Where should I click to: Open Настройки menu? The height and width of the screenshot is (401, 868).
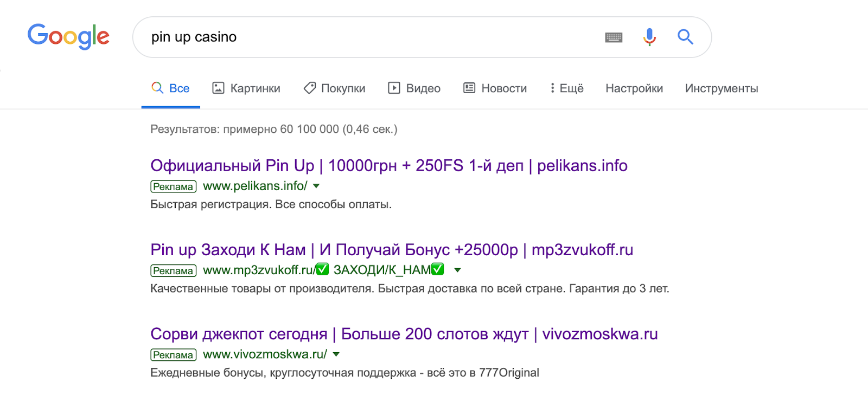click(x=634, y=88)
